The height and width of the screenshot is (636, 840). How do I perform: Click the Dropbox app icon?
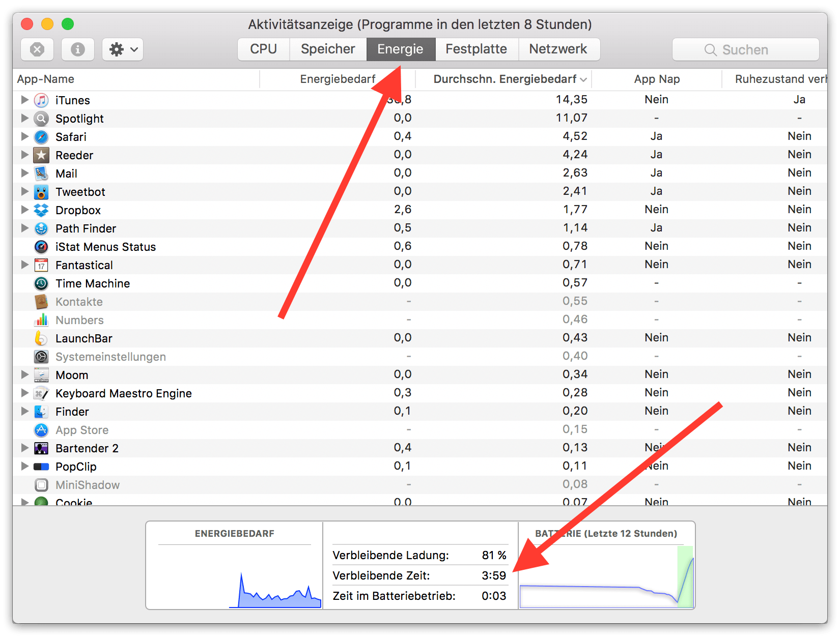point(41,210)
